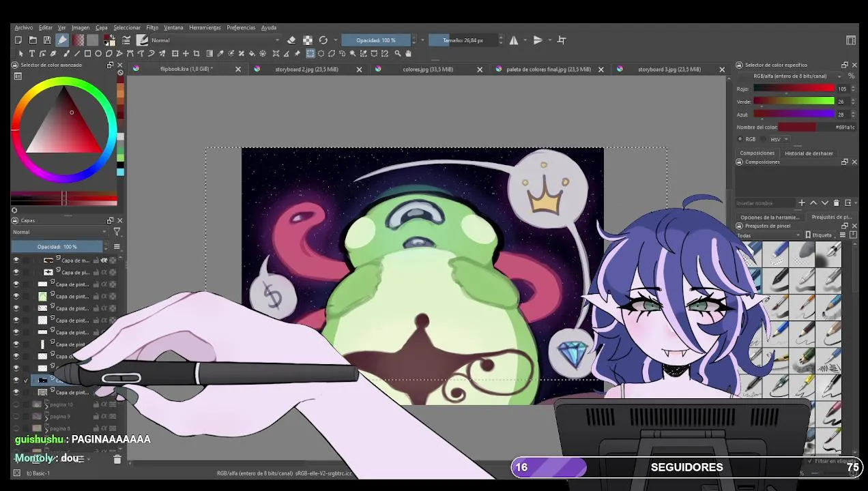The width and height of the screenshot is (868, 491).
Task: Adjust the Rojo red slider
Action: pyautogui.click(x=794, y=89)
